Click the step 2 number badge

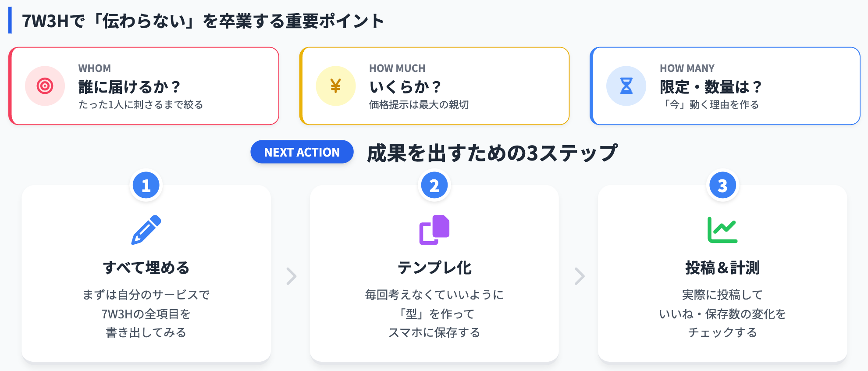point(434,185)
